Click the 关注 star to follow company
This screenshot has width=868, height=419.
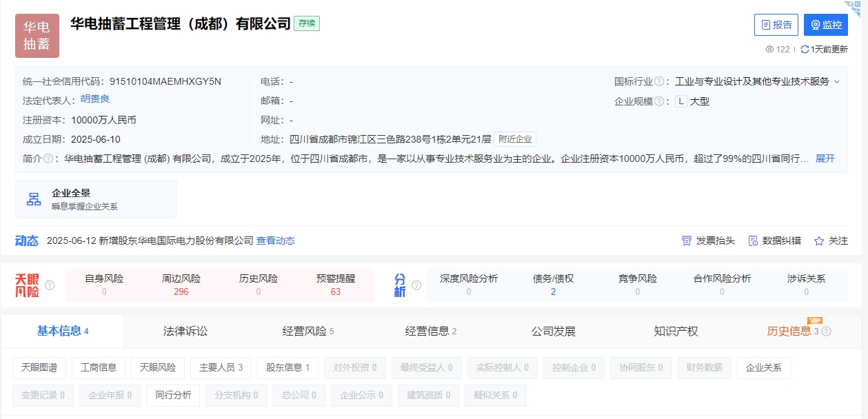pos(830,241)
